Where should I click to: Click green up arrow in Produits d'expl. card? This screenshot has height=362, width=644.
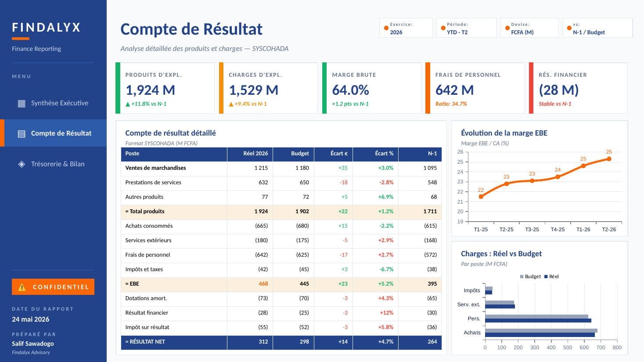pyautogui.click(x=128, y=104)
